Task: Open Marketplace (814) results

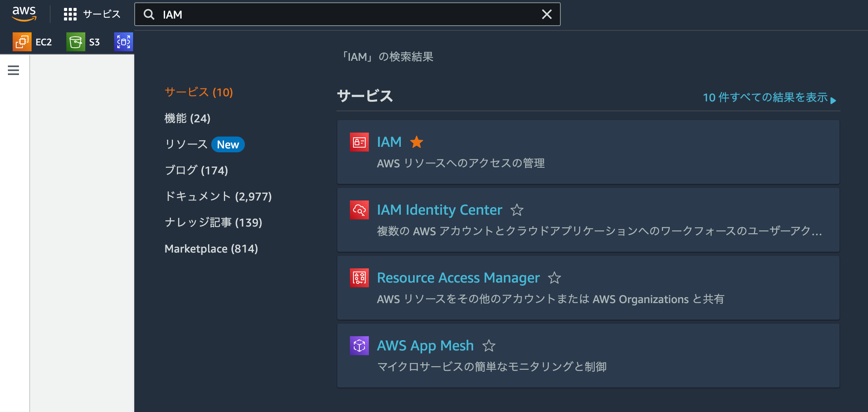Action: coord(211,249)
